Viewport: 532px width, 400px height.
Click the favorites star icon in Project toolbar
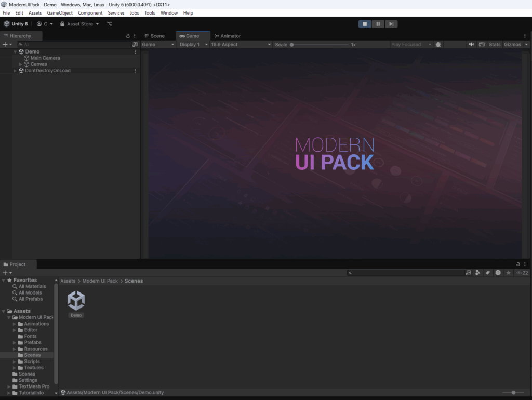tap(508, 273)
